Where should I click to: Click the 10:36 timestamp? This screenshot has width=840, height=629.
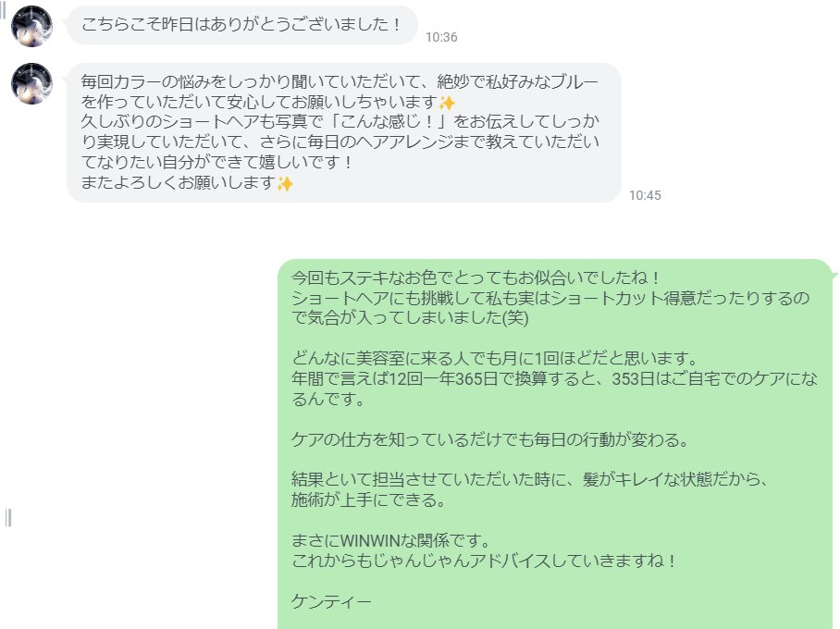(x=441, y=37)
